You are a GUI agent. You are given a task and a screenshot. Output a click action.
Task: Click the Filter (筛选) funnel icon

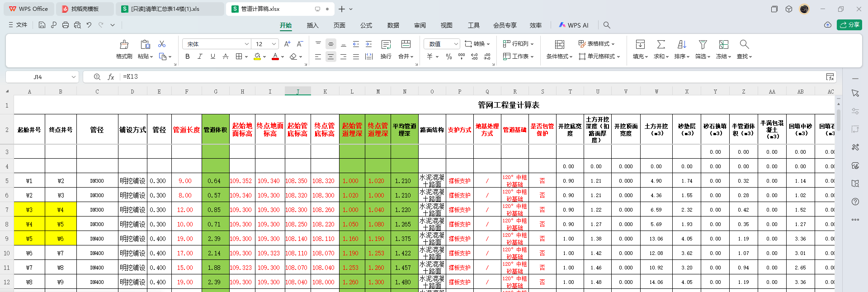703,44
